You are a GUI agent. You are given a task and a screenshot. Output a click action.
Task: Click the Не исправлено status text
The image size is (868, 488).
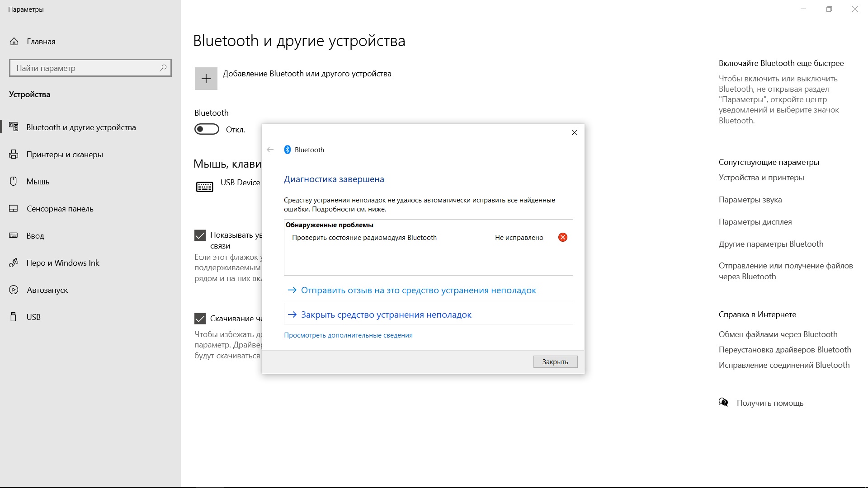coord(519,238)
